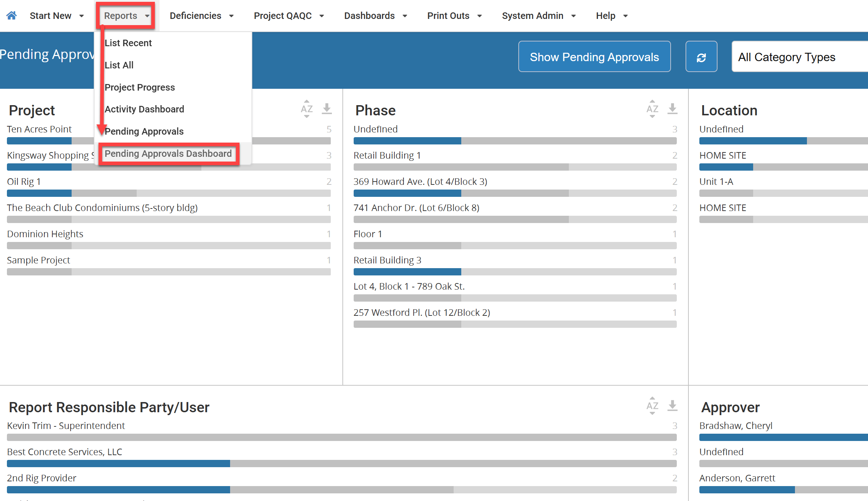This screenshot has width=868, height=501.
Task: Select Activity Dashboard menu entry
Action: 144,109
